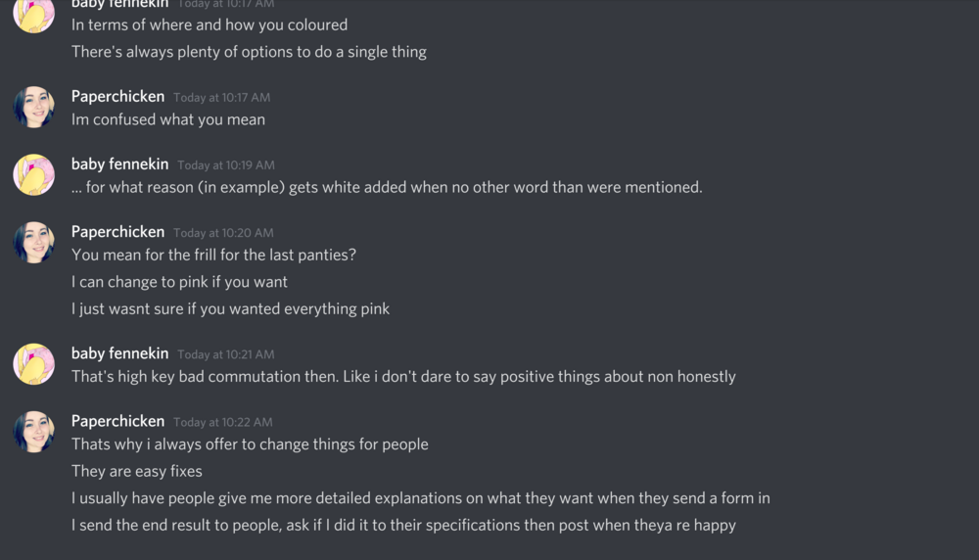Click the 'Today at 10:21 AM' timestamp
Screen dimensions: 979x560
(x=226, y=354)
